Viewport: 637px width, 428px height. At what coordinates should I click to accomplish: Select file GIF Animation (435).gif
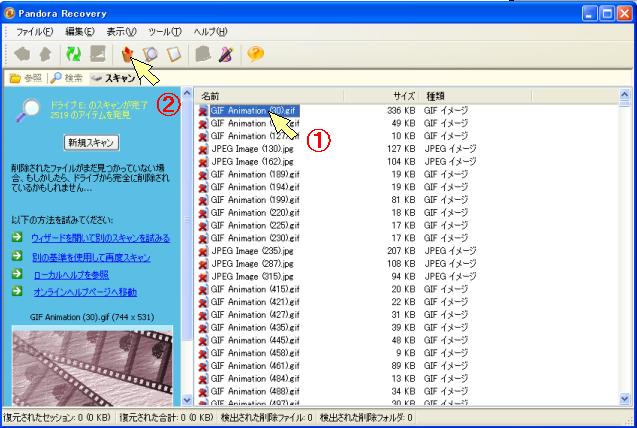pyautogui.click(x=255, y=328)
